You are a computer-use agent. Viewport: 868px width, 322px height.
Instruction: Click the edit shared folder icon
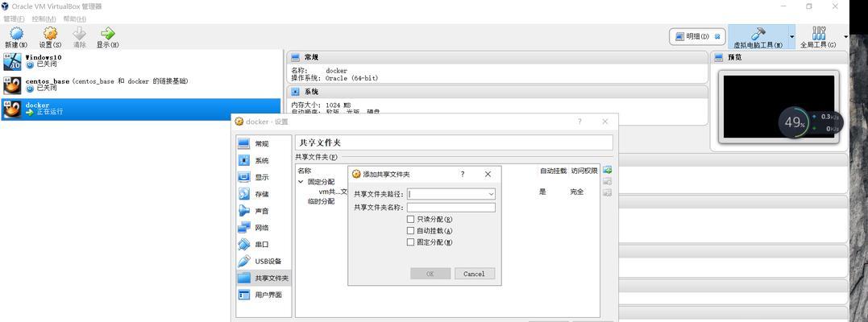click(607, 181)
